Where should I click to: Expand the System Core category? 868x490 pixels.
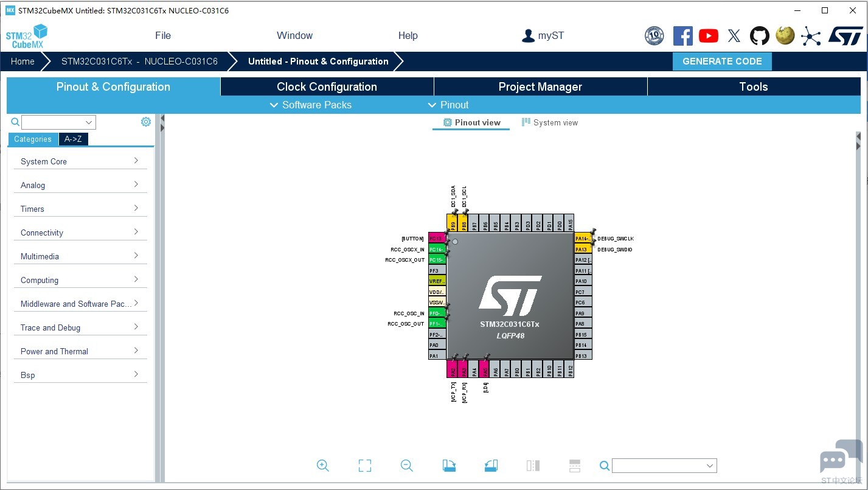click(x=80, y=161)
